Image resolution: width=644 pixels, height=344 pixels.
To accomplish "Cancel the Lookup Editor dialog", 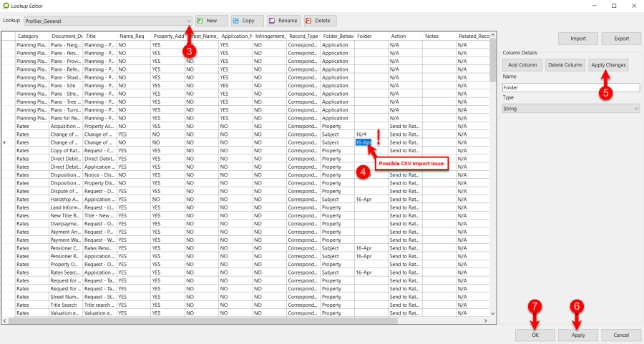I will 621,335.
